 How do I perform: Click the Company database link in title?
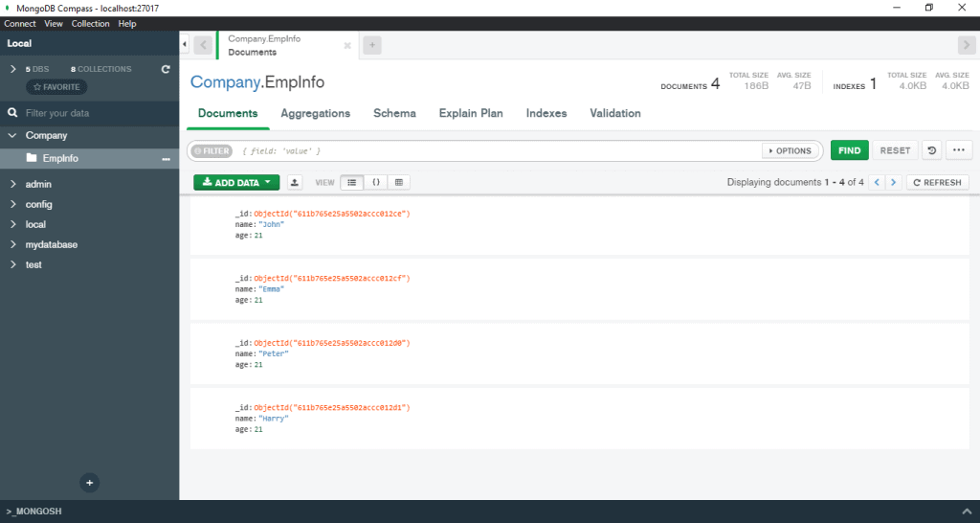(x=225, y=82)
